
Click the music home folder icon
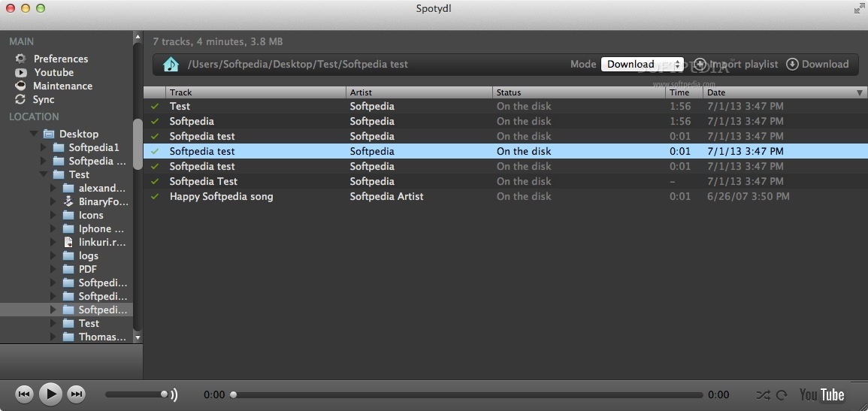pyautogui.click(x=171, y=64)
